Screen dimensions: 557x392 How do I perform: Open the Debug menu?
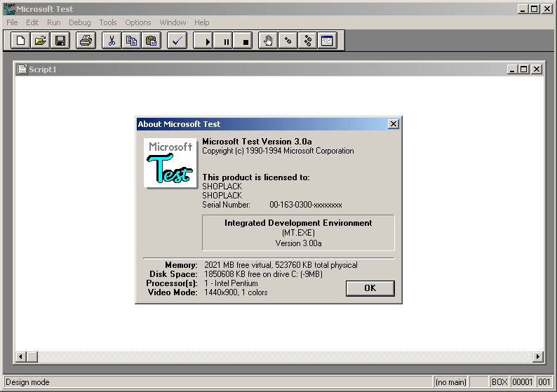click(x=80, y=22)
